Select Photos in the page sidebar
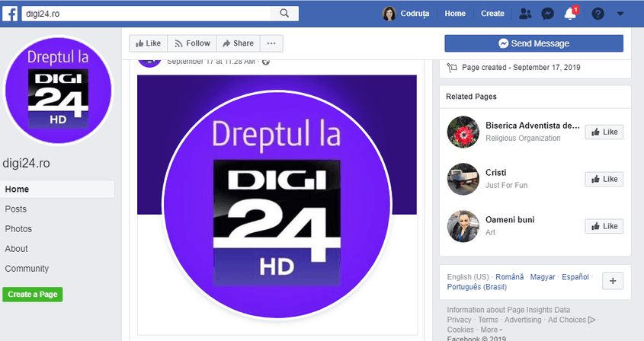Image resolution: width=644 pixels, height=341 pixels. tap(18, 229)
